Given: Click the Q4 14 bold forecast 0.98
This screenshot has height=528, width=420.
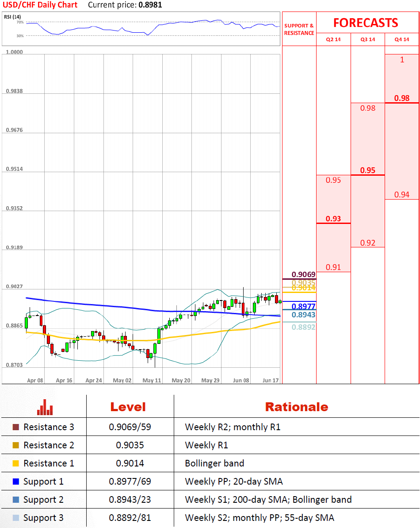Looking at the screenshot, I should tap(402, 98).
